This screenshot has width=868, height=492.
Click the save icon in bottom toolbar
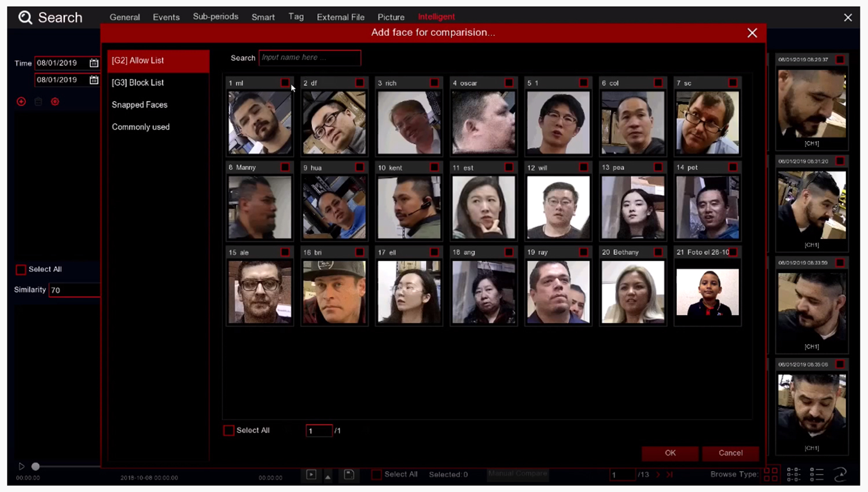click(349, 475)
